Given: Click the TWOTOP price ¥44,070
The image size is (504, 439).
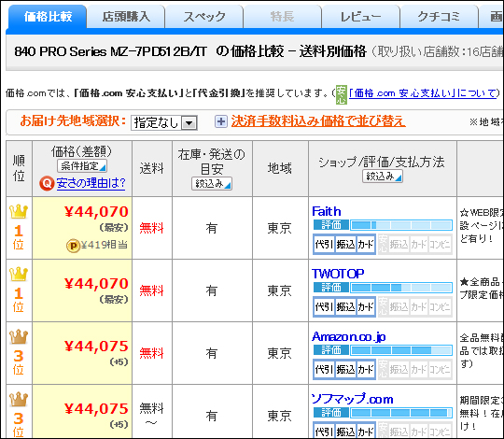Looking at the screenshot, I should [96, 283].
